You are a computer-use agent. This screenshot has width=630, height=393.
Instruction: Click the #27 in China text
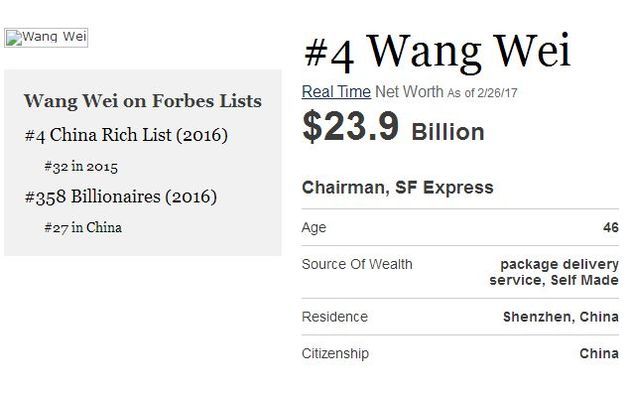tap(83, 227)
